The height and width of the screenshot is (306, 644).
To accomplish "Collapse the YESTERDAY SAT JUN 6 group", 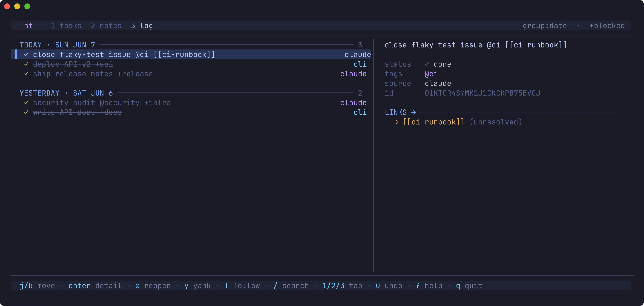I will tap(66, 93).
